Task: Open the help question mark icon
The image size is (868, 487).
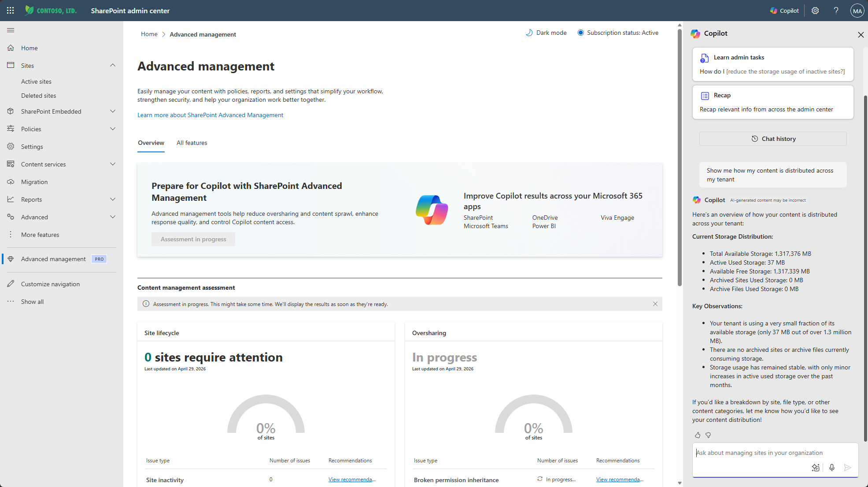Action: pos(836,11)
